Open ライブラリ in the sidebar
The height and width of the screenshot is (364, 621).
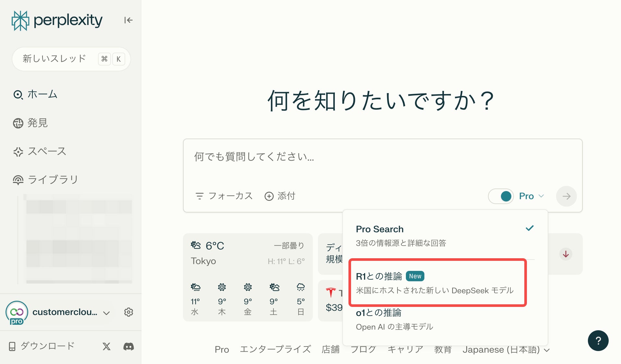[x=45, y=179]
